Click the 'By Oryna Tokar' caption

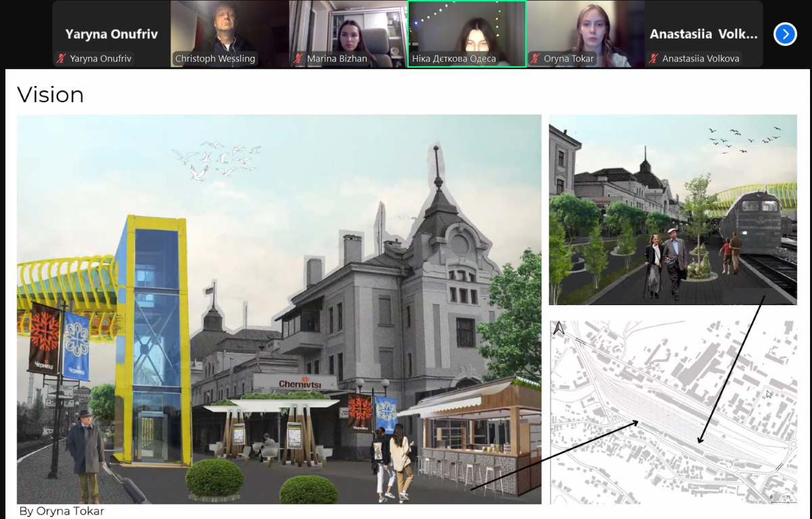point(62,511)
